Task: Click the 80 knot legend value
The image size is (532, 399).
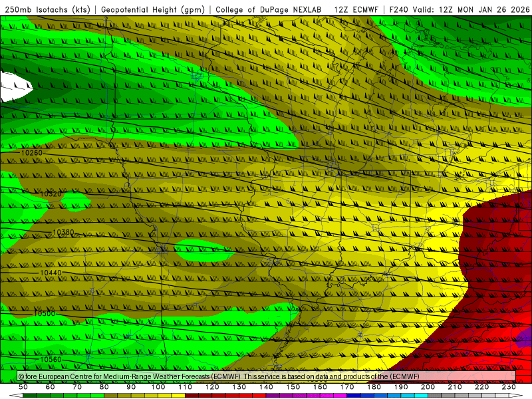Action: [104, 387]
